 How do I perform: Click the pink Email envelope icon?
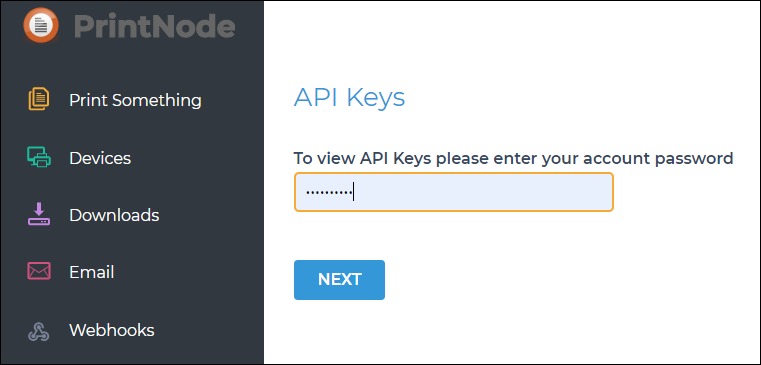point(38,271)
